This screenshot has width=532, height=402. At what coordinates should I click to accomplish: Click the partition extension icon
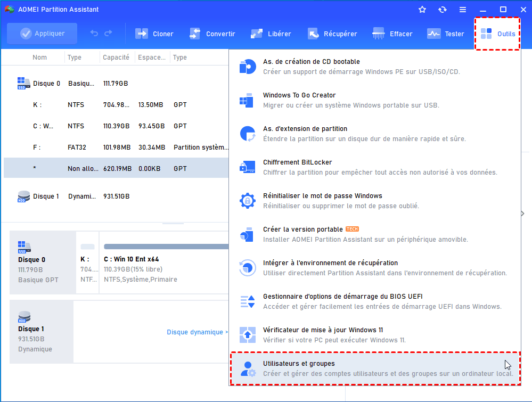[248, 134]
